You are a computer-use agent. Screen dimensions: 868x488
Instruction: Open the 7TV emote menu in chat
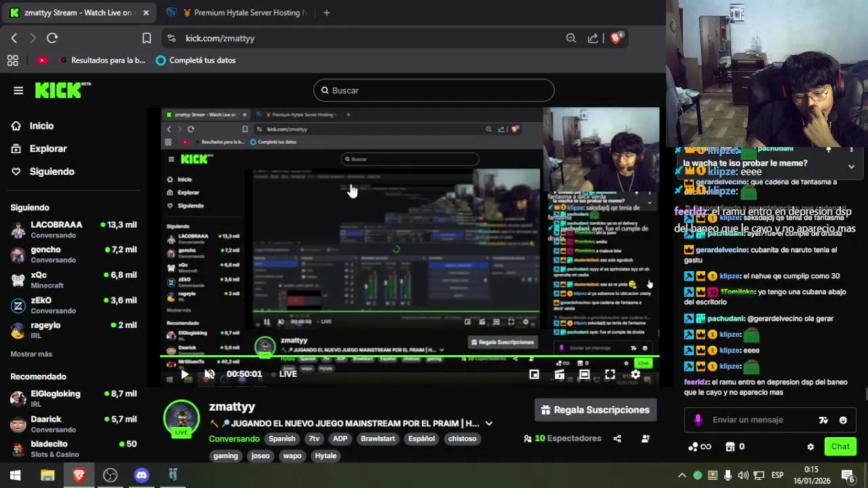(823, 420)
